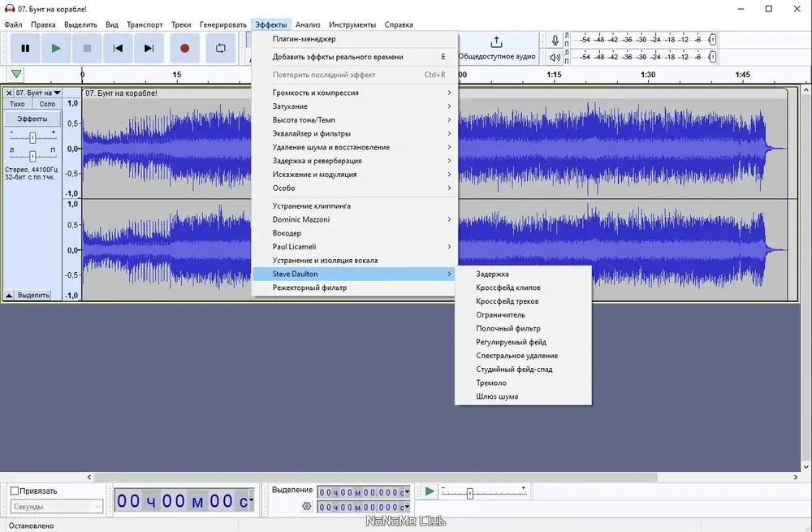Image resolution: width=812 pixels, height=532 pixels.
Task: Open the Секунды snapping units dropdown
Action: [x=57, y=507]
